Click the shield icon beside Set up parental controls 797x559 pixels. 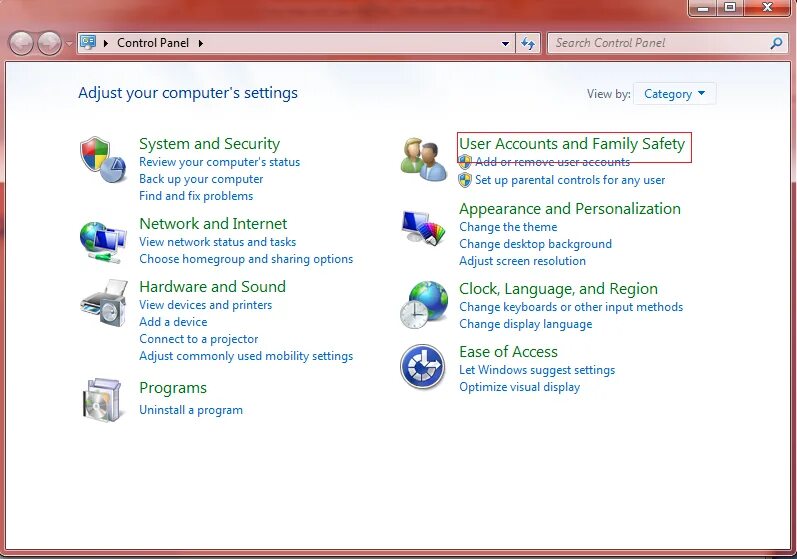tap(465, 180)
